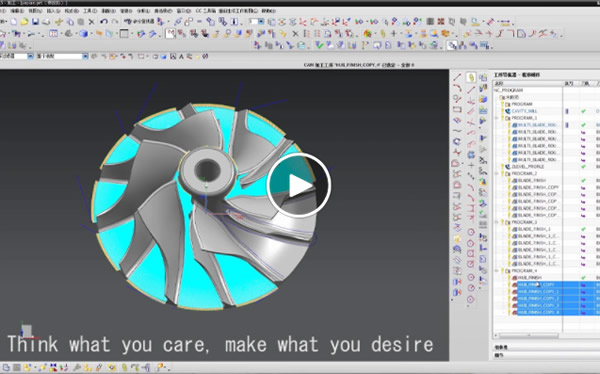This screenshot has width=600, height=374.
Task: Click the red line sketch tool icon
Action: 457,77
